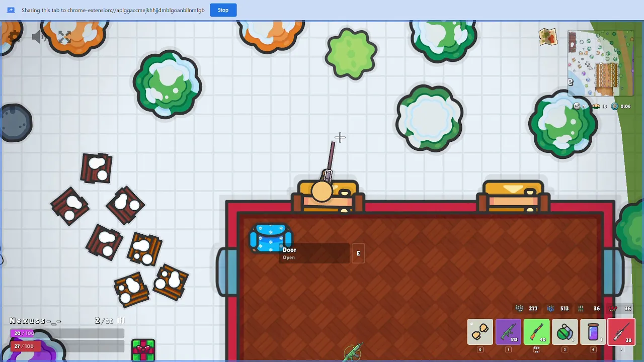Click the Q keybind label under fists
Viewport: 644px width, 362px height.
[x=480, y=350]
